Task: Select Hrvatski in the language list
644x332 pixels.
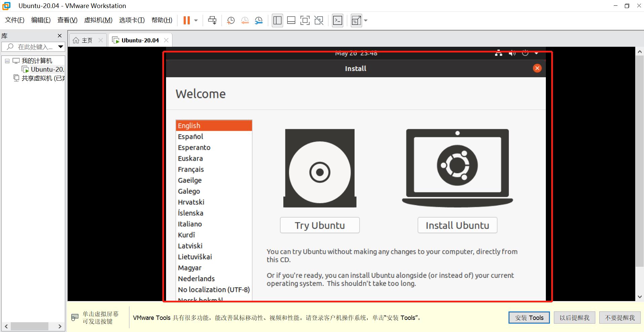Action: click(x=214, y=202)
